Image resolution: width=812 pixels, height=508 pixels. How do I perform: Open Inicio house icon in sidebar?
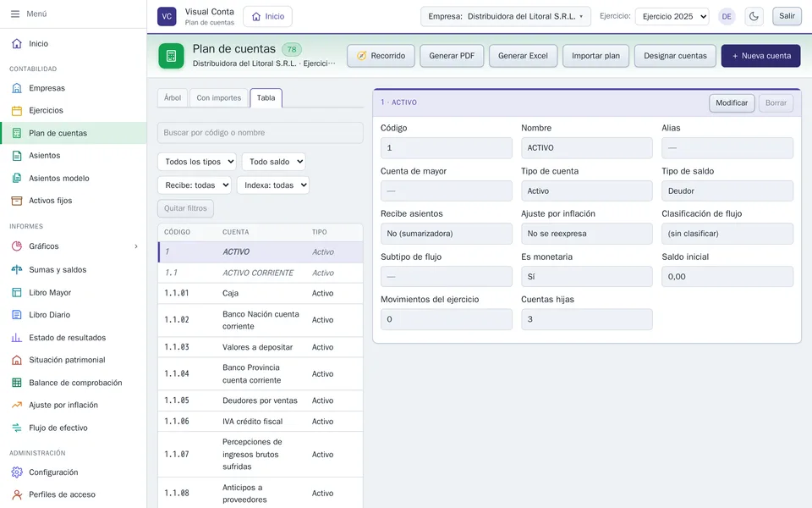[x=17, y=43]
